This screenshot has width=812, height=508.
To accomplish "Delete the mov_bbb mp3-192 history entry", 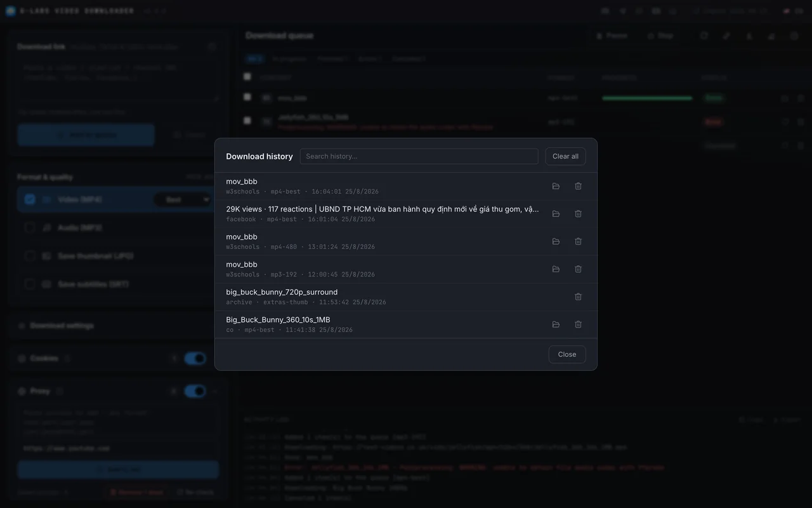I will point(578,269).
